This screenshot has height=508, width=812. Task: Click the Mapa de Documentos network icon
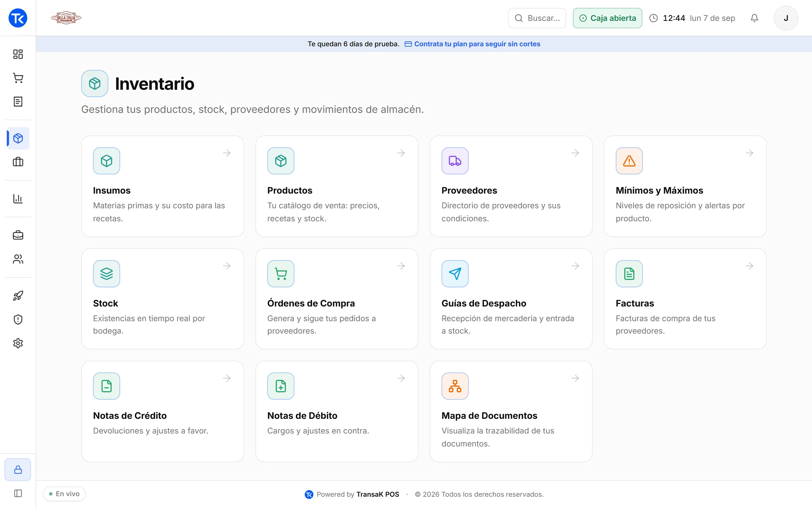455,386
